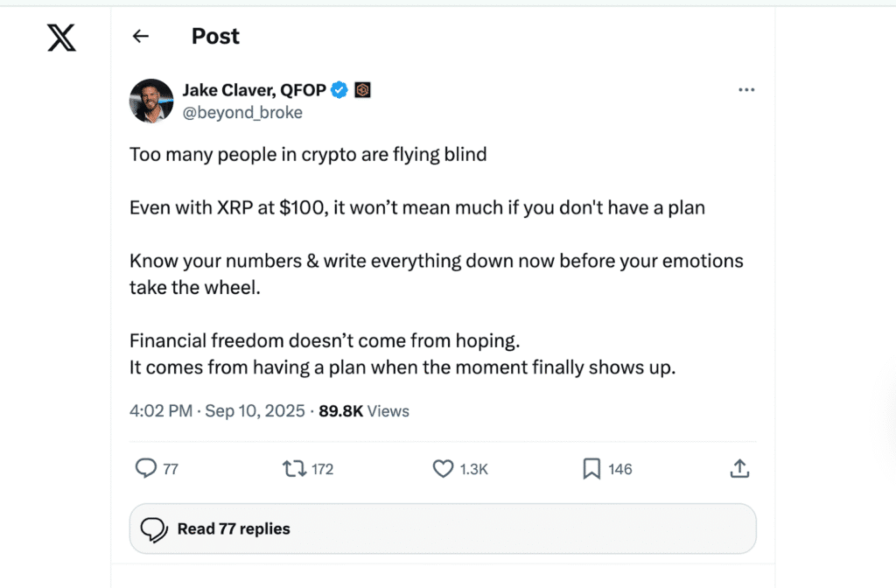The image size is (896, 588).
Task: View the 89.8K Views analytics
Action: click(364, 410)
